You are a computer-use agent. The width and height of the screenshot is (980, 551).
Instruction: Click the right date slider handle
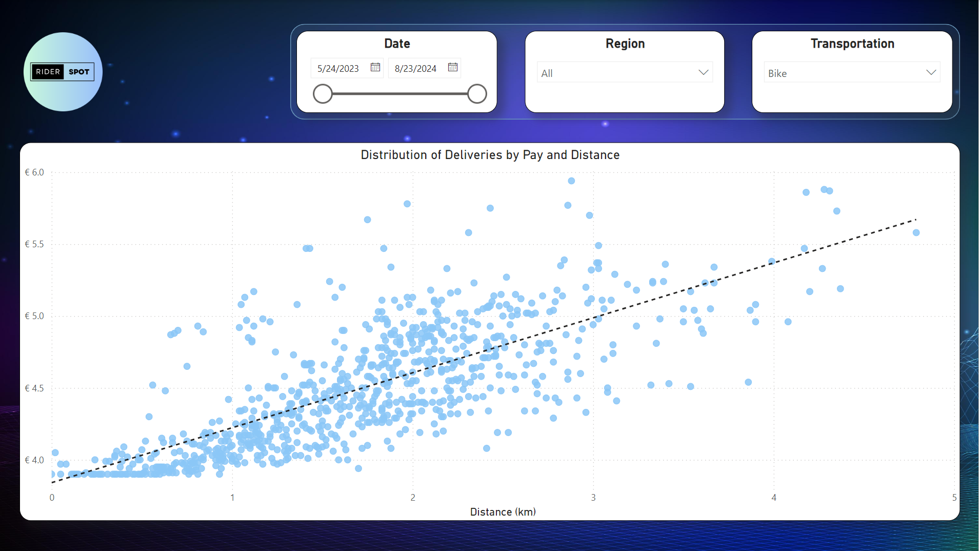(x=477, y=94)
